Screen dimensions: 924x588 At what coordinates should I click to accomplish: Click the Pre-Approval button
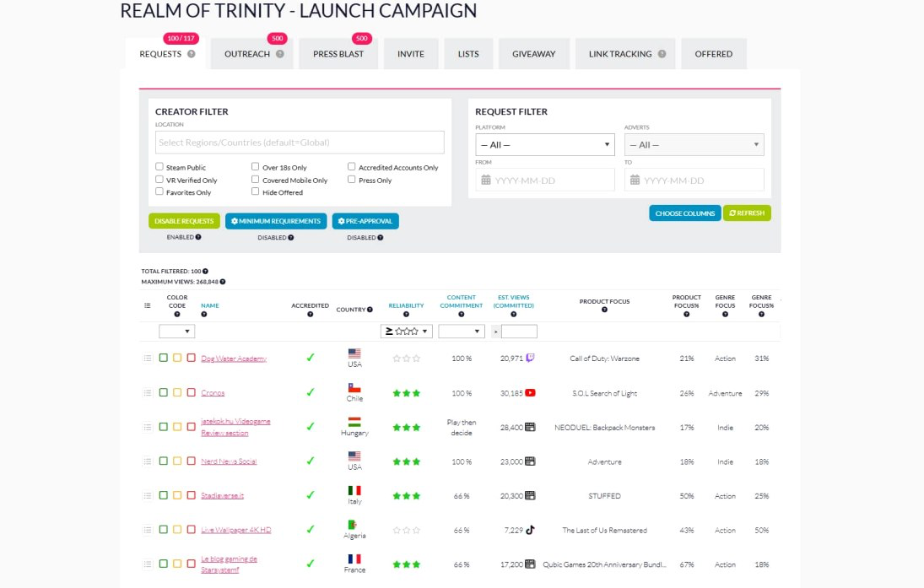pos(365,221)
